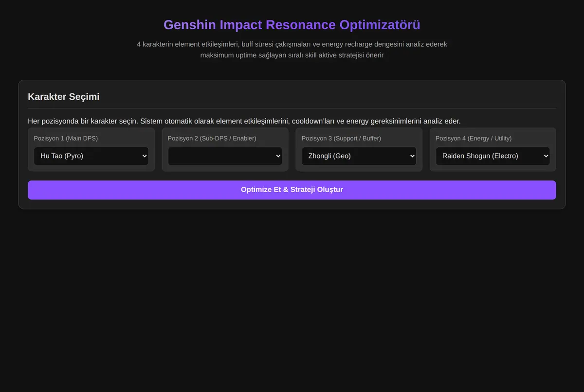584x392 pixels.
Task: Click the Genshin Impact Resonance Optimizatörü title
Action: (292, 25)
